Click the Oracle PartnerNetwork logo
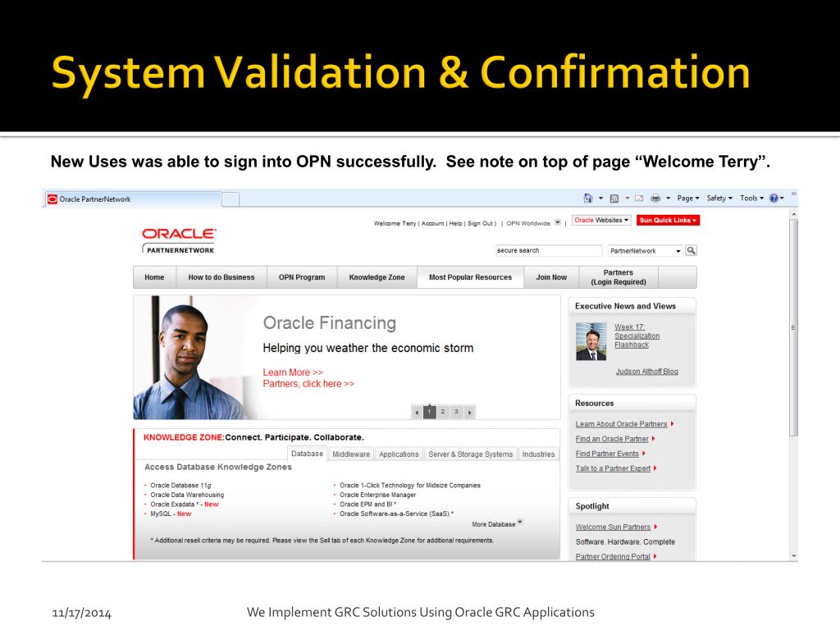 179,240
